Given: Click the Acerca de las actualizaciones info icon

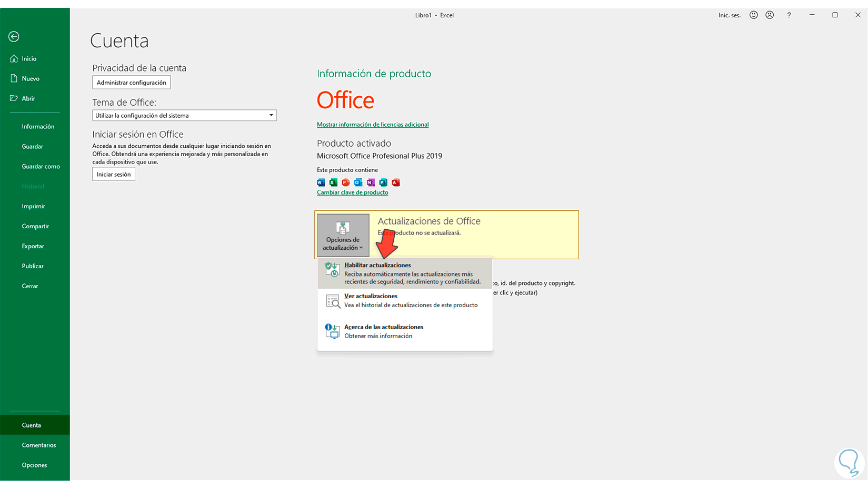Looking at the screenshot, I should point(332,331).
